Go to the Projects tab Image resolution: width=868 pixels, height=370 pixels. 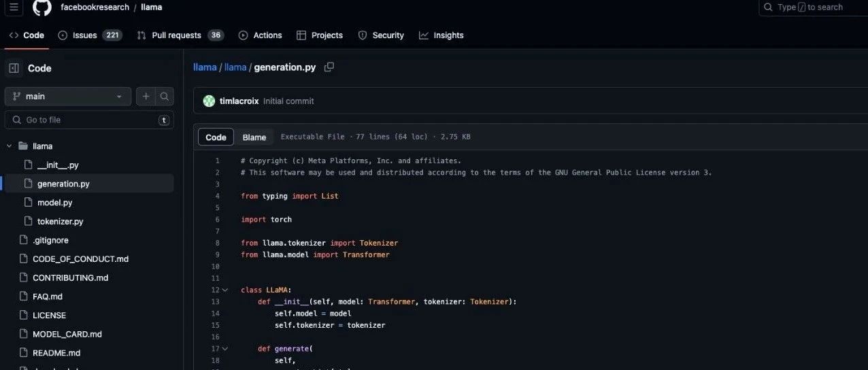pyautogui.click(x=320, y=35)
